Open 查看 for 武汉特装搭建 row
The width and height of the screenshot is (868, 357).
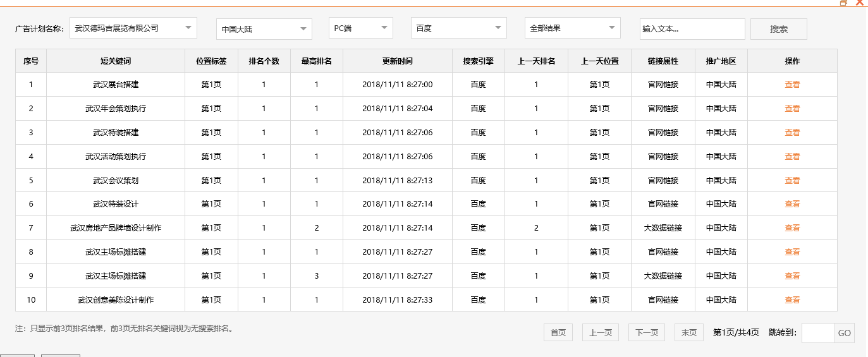tap(792, 133)
